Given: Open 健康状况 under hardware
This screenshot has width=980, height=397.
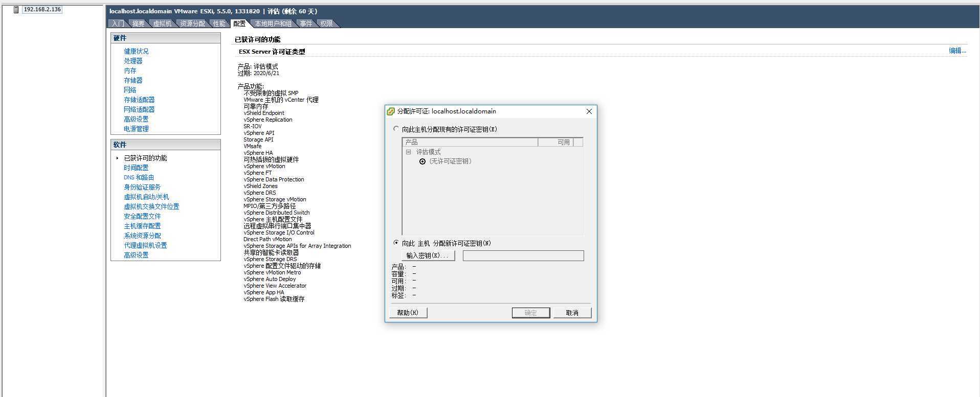Looking at the screenshot, I should [136, 51].
